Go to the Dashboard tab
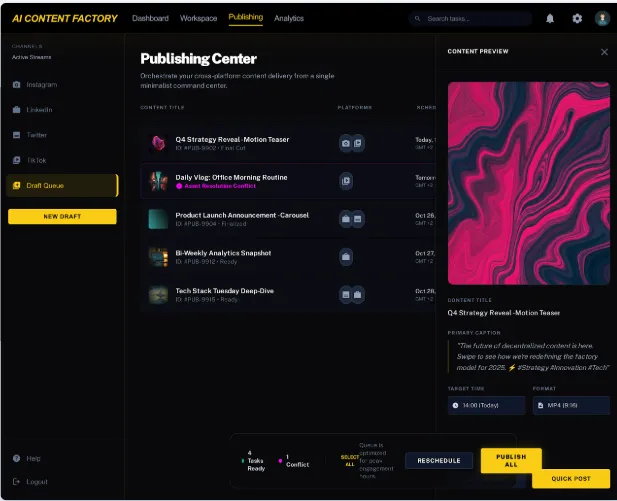Viewport: 617px width, 501px height. point(150,18)
